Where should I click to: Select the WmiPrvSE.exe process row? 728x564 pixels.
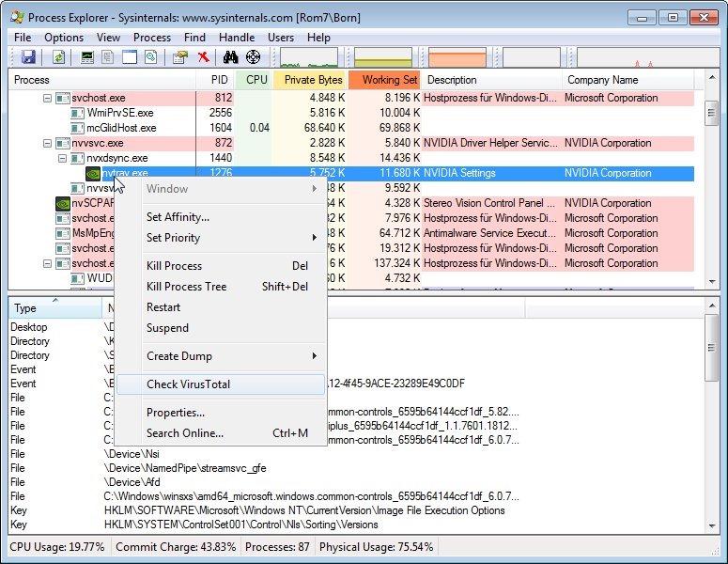351,113
